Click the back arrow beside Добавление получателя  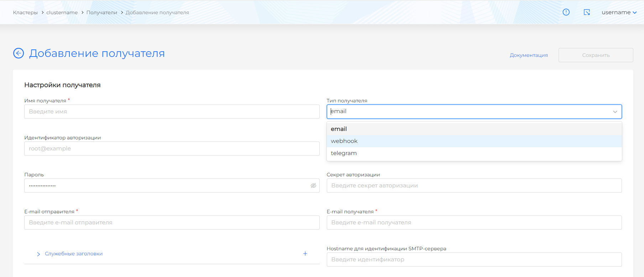[x=19, y=53]
